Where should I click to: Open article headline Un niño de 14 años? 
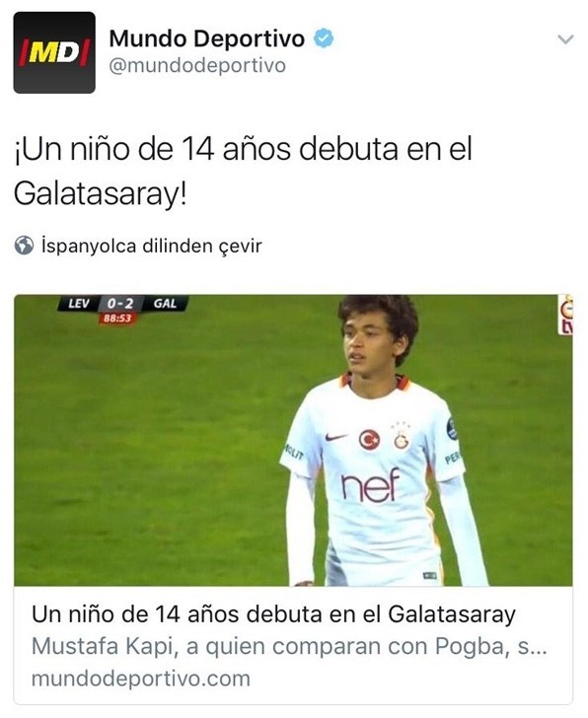pos(273,614)
